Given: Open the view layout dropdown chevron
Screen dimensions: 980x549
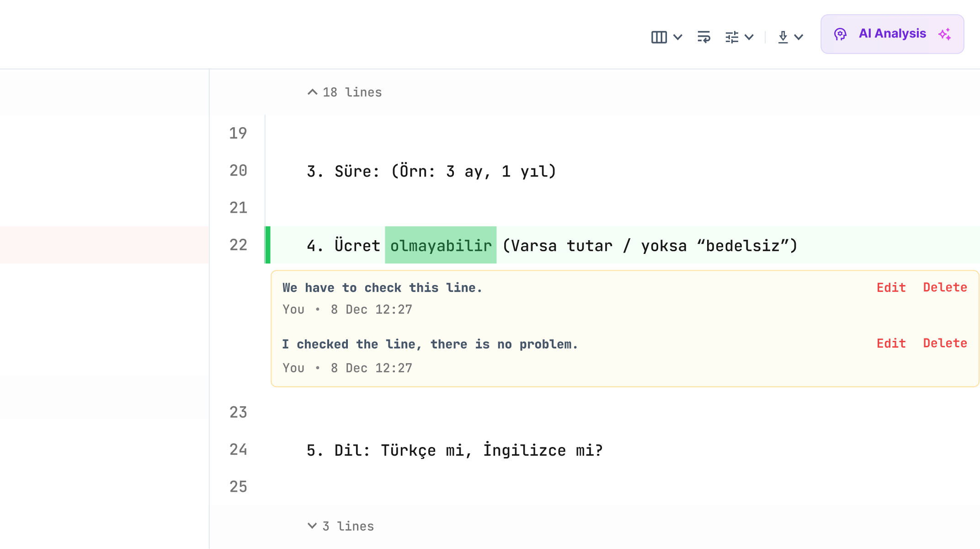Looking at the screenshot, I should pos(678,37).
